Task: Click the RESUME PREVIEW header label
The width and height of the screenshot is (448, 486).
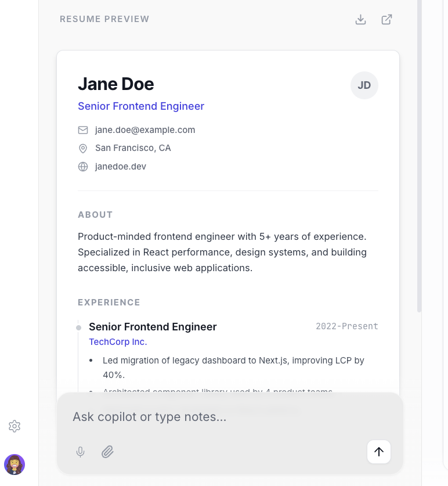Action: pyautogui.click(x=104, y=19)
